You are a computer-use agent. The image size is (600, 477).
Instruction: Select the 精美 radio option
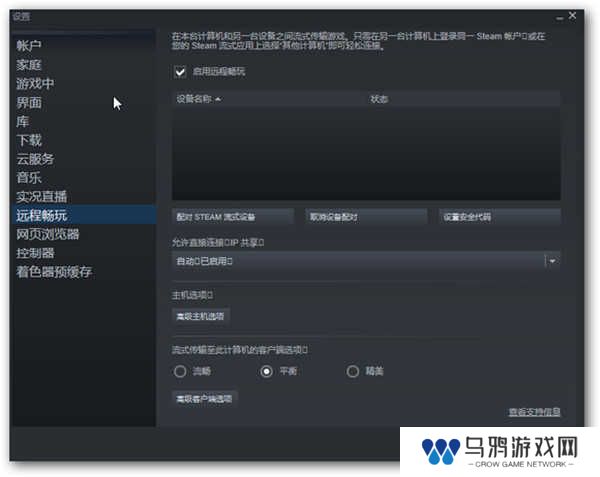352,371
